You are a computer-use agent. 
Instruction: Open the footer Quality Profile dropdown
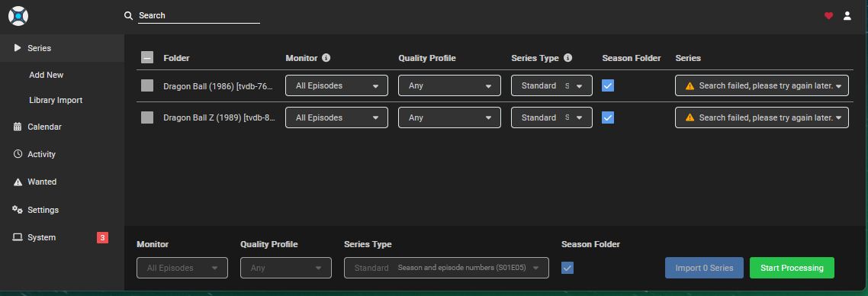click(285, 268)
